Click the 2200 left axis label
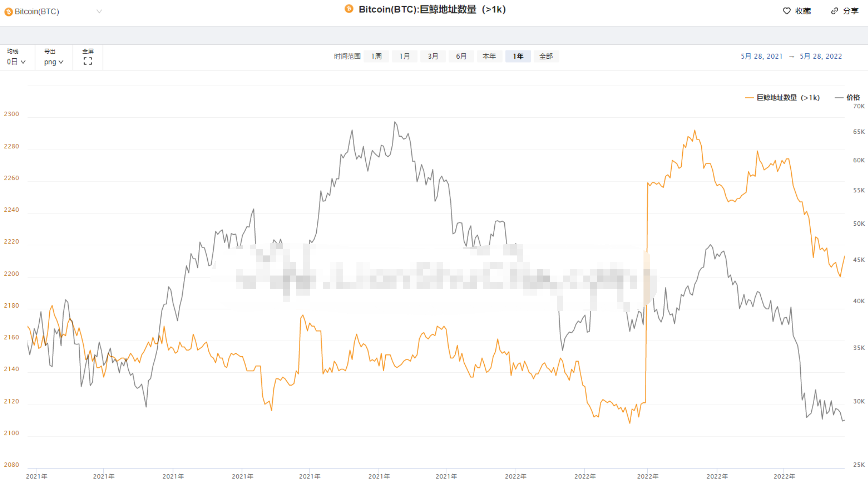 (11, 274)
